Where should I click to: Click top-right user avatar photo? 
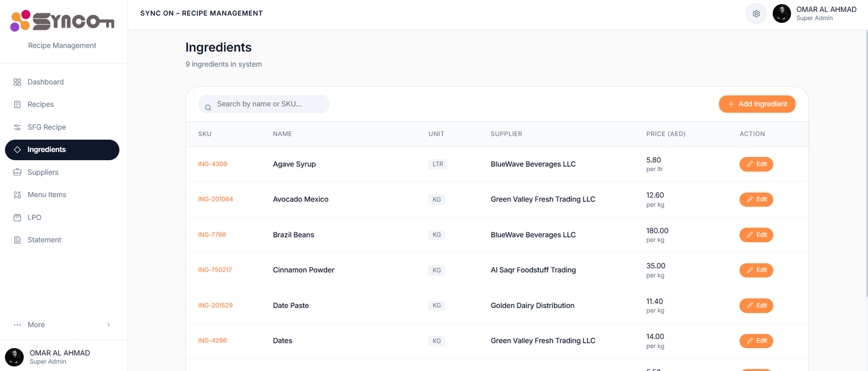coord(782,14)
